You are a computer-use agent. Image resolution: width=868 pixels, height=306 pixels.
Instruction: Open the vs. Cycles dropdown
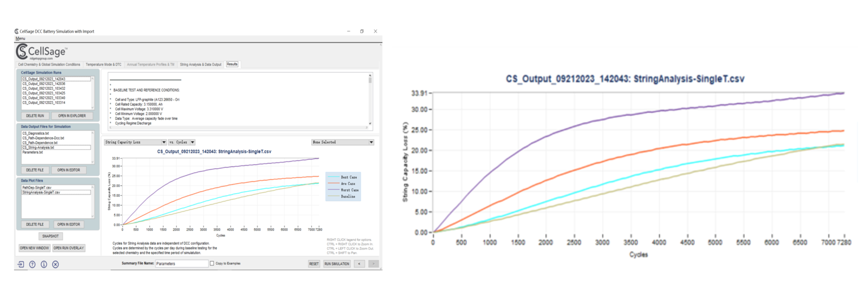182,142
